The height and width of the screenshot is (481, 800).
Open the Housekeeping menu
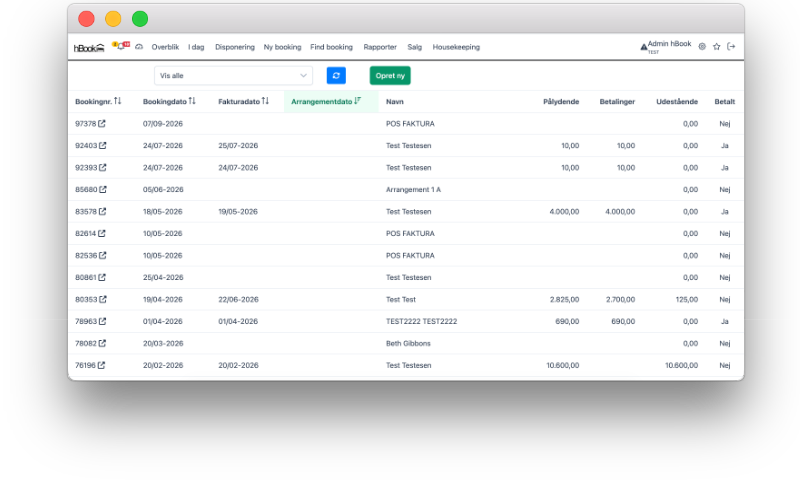[x=456, y=47]
